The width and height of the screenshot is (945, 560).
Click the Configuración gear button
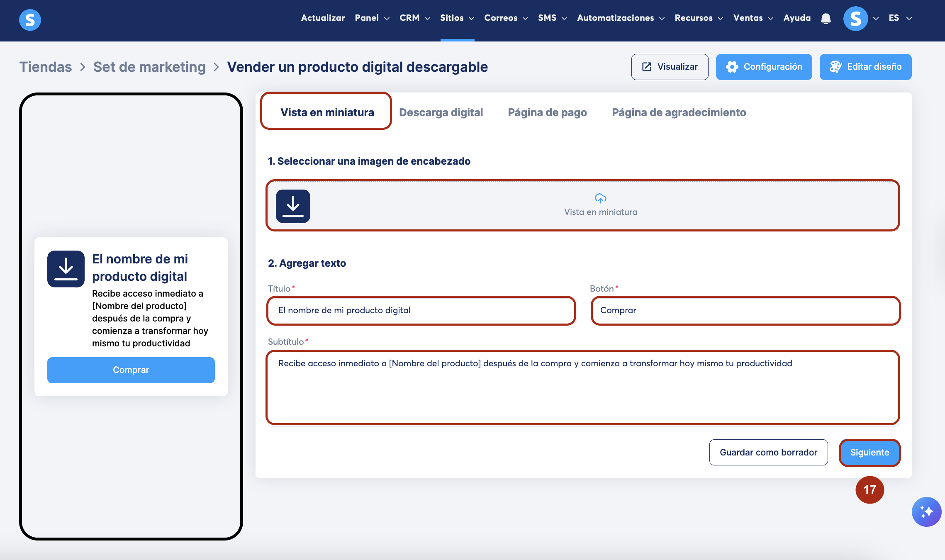764,67
